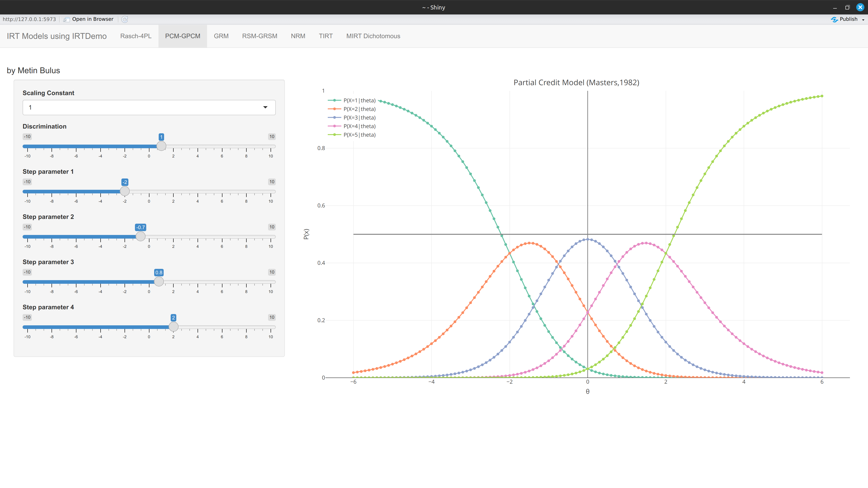Click the Scaling Constant label

coord(48,93)
